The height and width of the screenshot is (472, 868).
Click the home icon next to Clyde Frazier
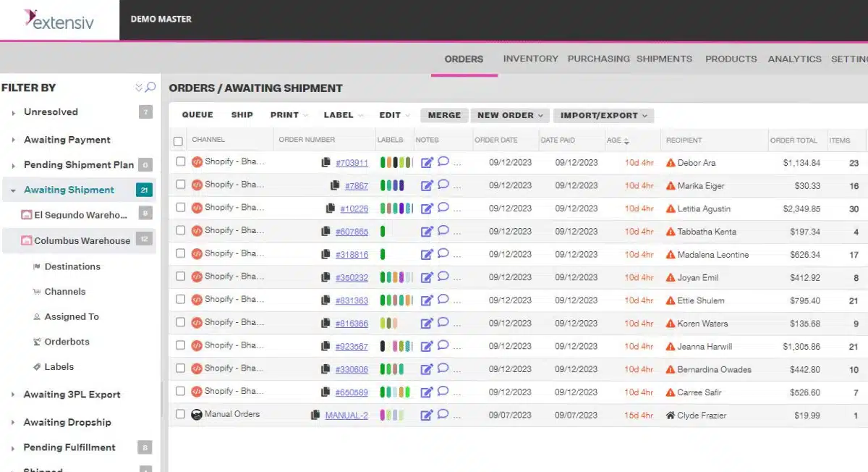(671, 416)
